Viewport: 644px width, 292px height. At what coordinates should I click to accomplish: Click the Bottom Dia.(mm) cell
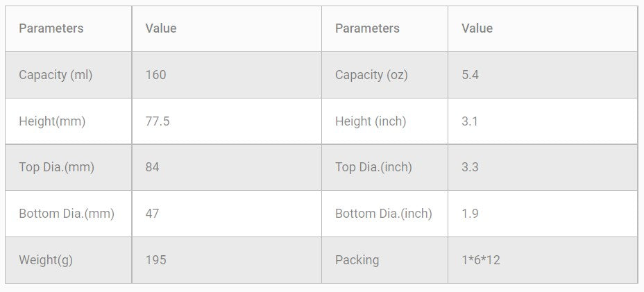click(67, 214)
